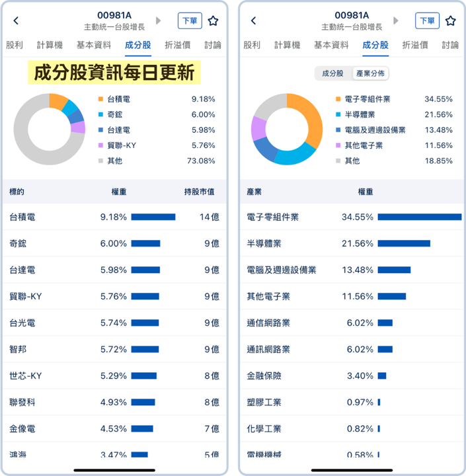The height and width of the screenshot is (476, 466).
Task: Tap orange 台積電 legend swatch
Action: click(x=100, y=99)
